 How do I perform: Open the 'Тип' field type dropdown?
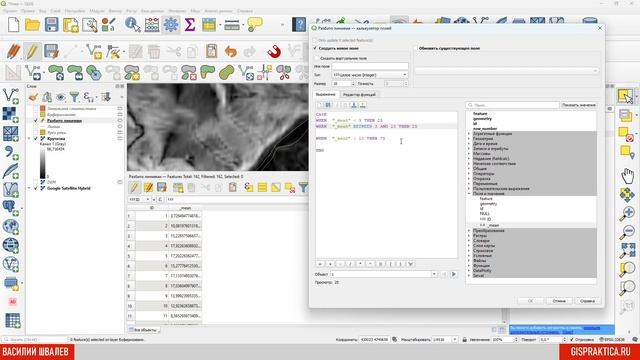370,75
